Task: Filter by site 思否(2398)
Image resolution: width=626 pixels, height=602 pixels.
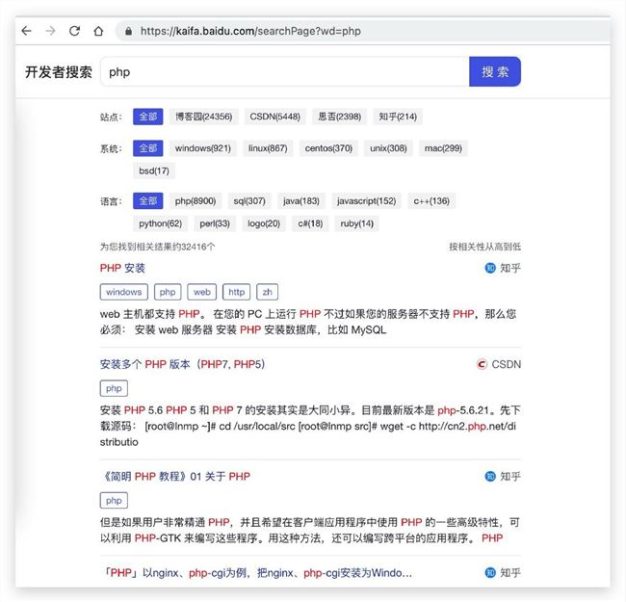Action: pos(339,117)
